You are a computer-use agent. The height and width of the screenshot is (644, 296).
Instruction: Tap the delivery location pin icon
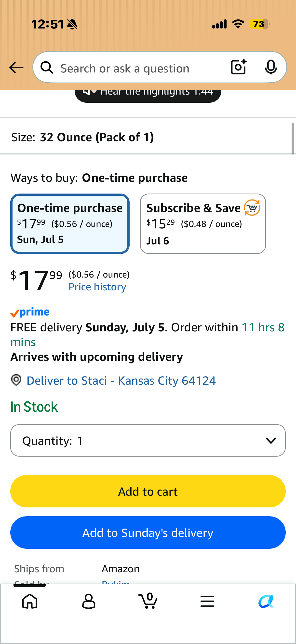click(x=16, y=380)
